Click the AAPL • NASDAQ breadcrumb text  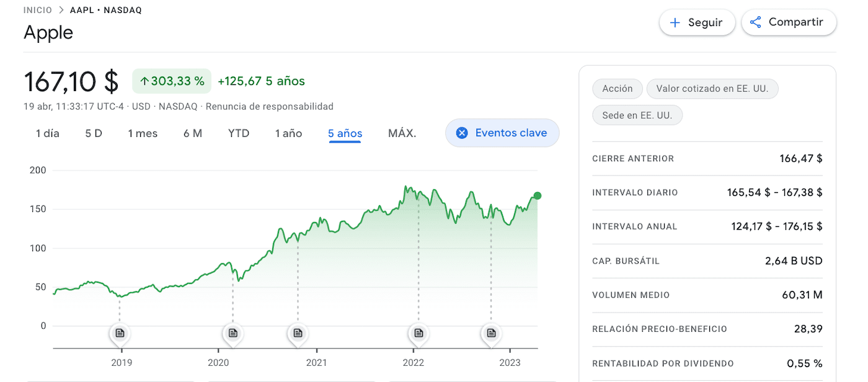(106, 11)
